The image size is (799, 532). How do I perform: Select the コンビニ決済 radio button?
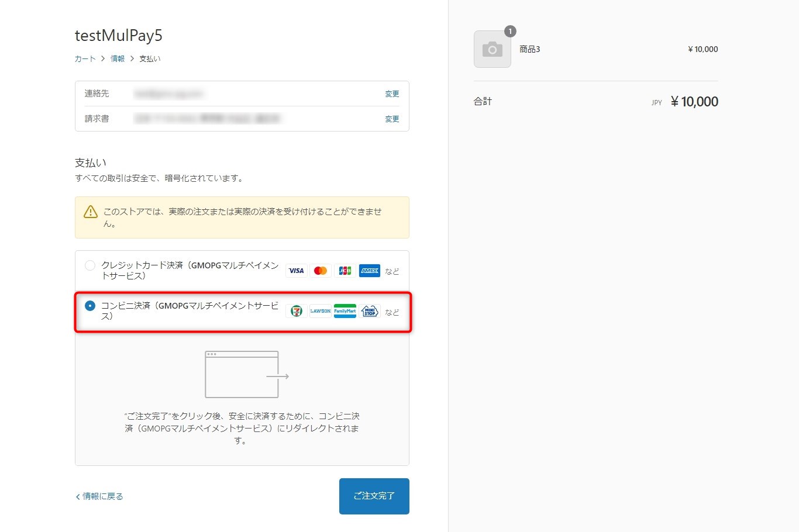tap(90, 306)
